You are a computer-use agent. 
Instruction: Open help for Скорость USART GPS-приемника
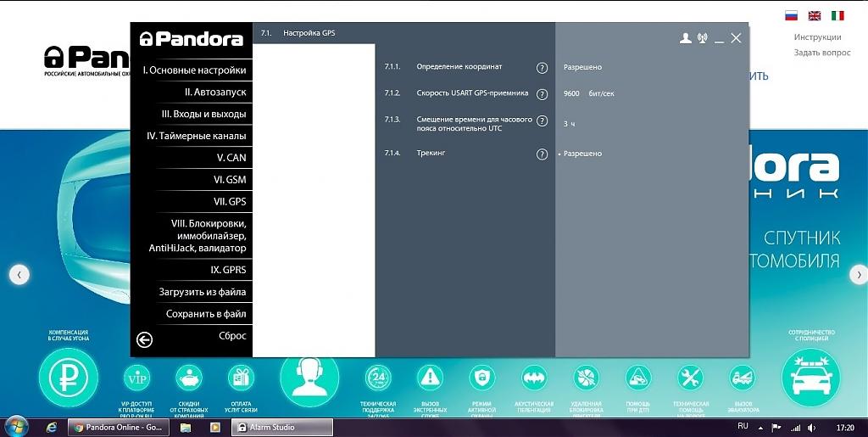tap(542, 94)
